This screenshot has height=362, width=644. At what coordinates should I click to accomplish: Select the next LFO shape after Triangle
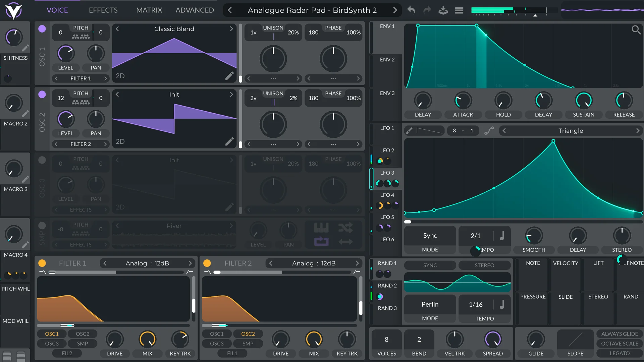(638, 130)
